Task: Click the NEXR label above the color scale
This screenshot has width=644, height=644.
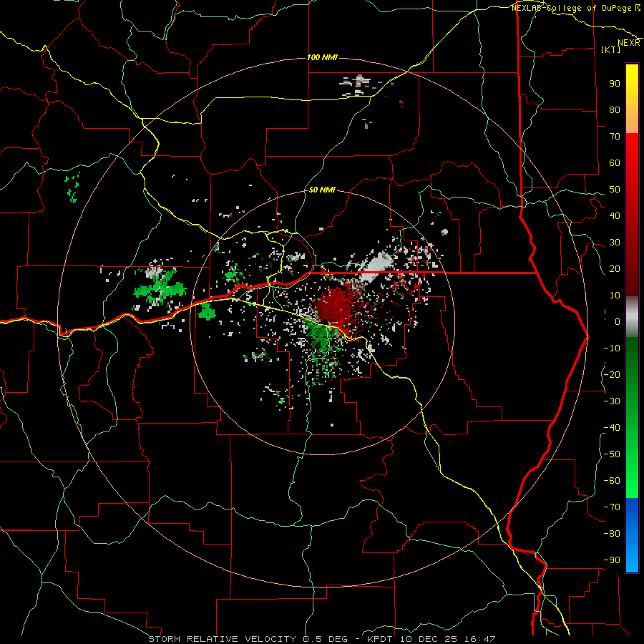Action: (x=628, y=43)
